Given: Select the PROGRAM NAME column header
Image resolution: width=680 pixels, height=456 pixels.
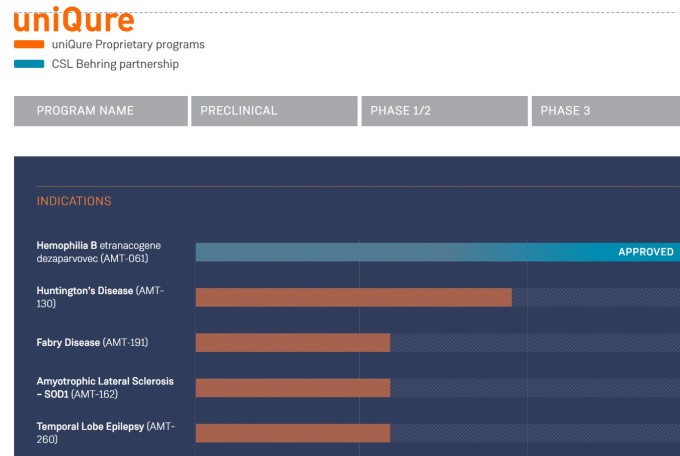Looking at the screenshot, I should pyautogui.click(x=101, y=111).
